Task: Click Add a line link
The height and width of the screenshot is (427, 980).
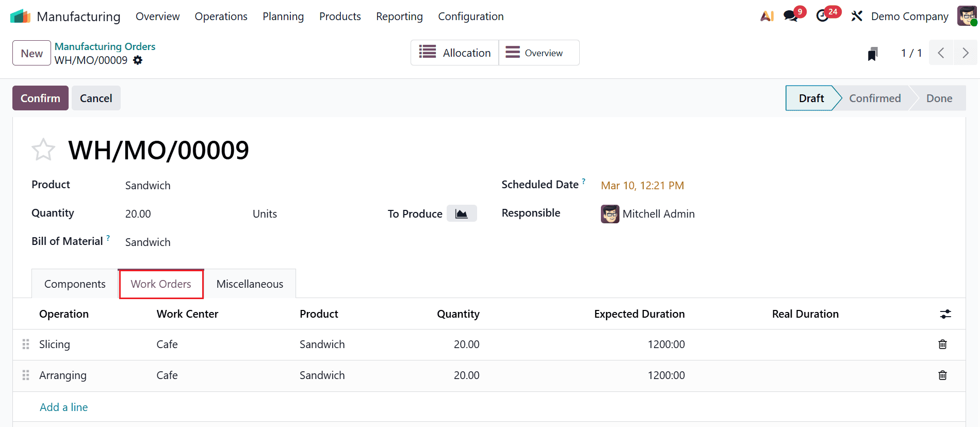Action: coord(64,407)
